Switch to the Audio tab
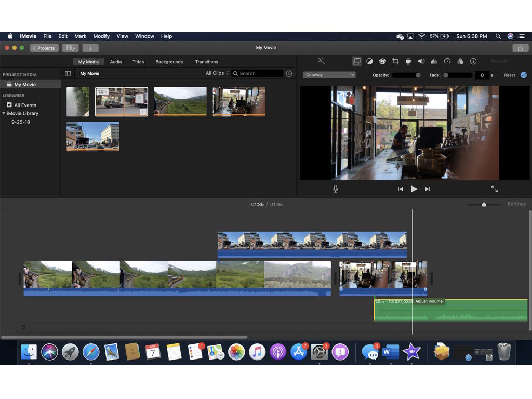The image size is (532, 399). [116, 62]
